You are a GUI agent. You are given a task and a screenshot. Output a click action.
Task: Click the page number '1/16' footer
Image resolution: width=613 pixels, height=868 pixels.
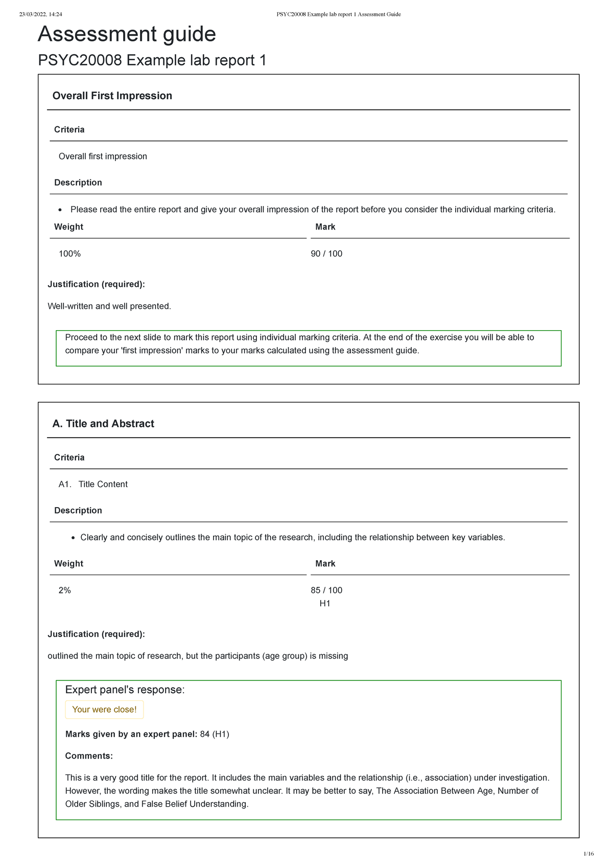(x=588, y=854)
